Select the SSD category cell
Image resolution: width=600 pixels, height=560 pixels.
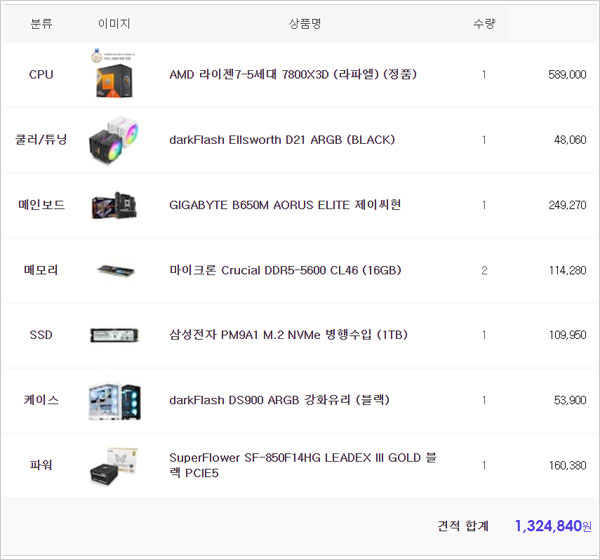41,335
